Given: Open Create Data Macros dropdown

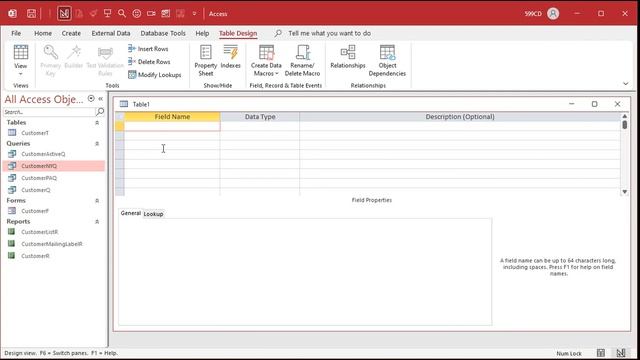Looking at the screenshot, I should click(x=266, y=60).
